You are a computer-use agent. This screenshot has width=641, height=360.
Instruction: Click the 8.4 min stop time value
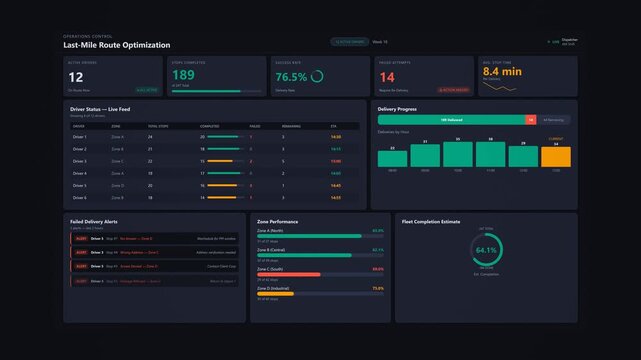502,72
